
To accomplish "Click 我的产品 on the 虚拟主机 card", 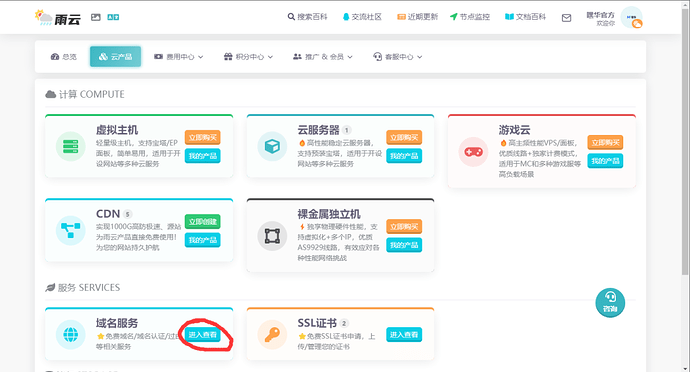I will pos(202,156).
